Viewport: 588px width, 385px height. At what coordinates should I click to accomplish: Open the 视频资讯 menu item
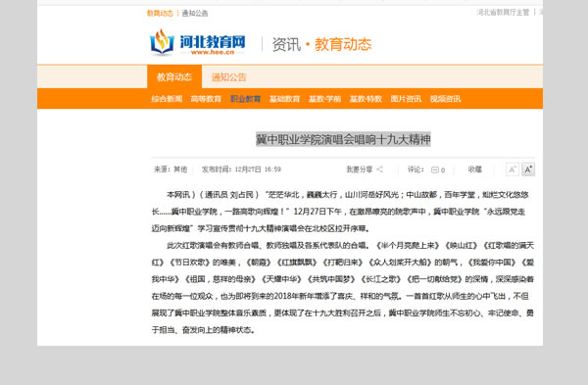pos(446,99)
